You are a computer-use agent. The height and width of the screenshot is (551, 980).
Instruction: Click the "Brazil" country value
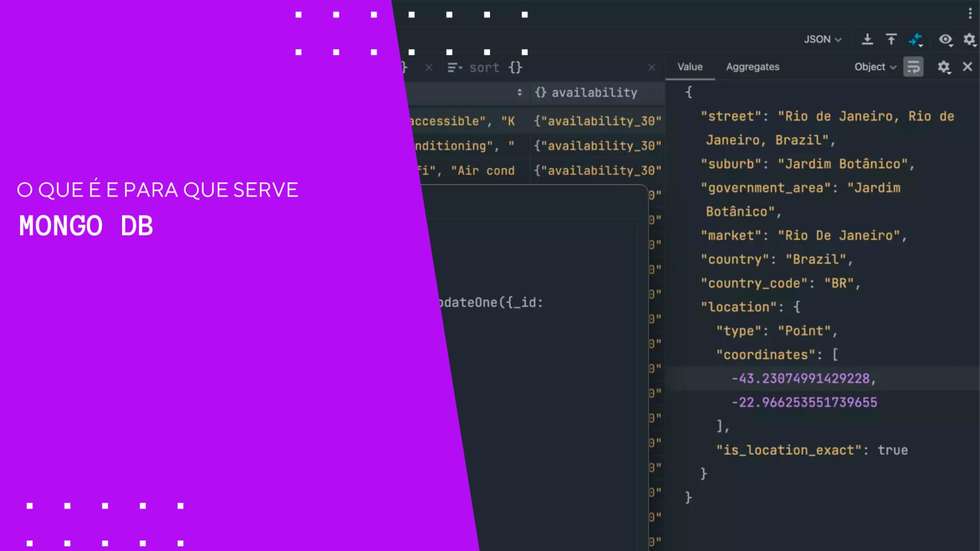pos(816,260)
